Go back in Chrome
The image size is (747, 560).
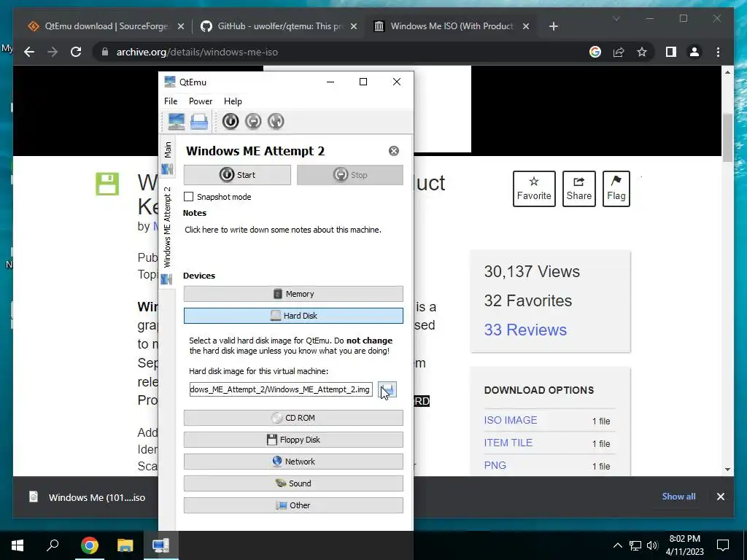tap(29, 52)
